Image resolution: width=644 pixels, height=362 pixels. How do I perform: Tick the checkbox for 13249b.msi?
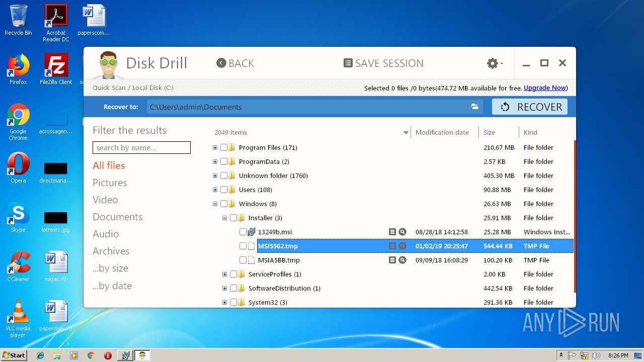[x=243, y=232]
